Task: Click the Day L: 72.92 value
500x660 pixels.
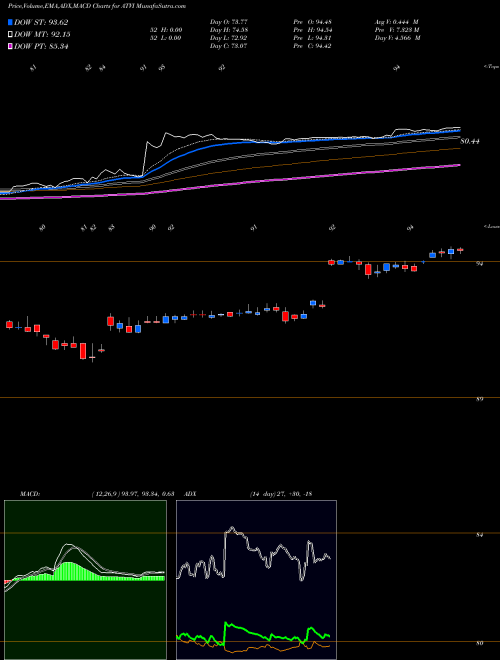Action: [228, 38]
